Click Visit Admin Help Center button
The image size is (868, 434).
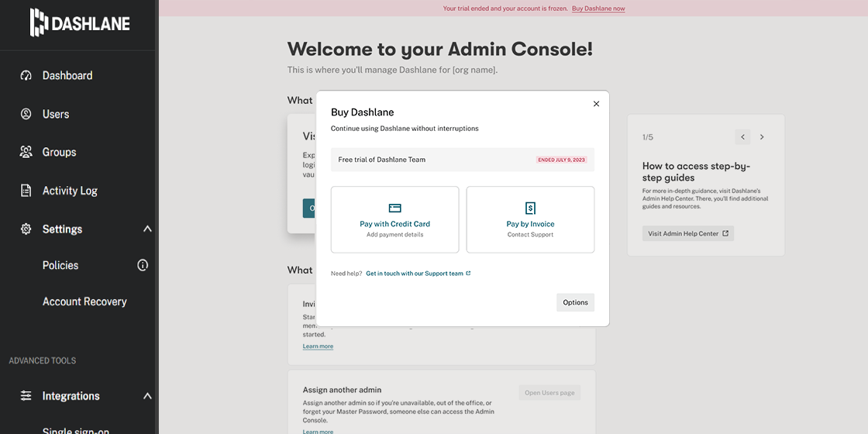click(x=688, y=233)
